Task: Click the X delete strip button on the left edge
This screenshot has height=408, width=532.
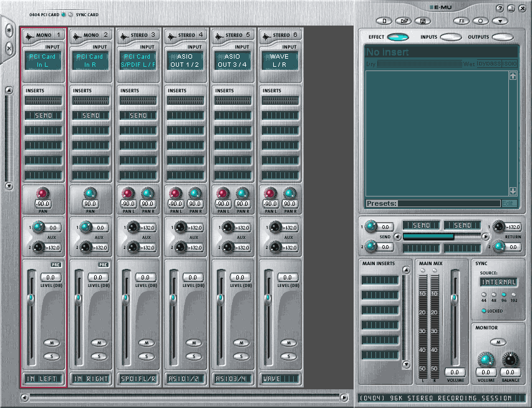Action: coord(9,49)
